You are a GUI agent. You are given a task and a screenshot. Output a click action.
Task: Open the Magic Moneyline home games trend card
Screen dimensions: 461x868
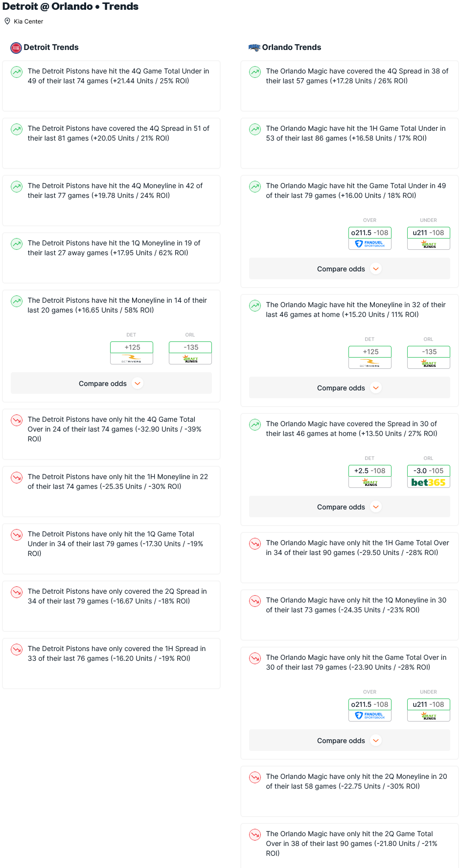tap(349, 351)
